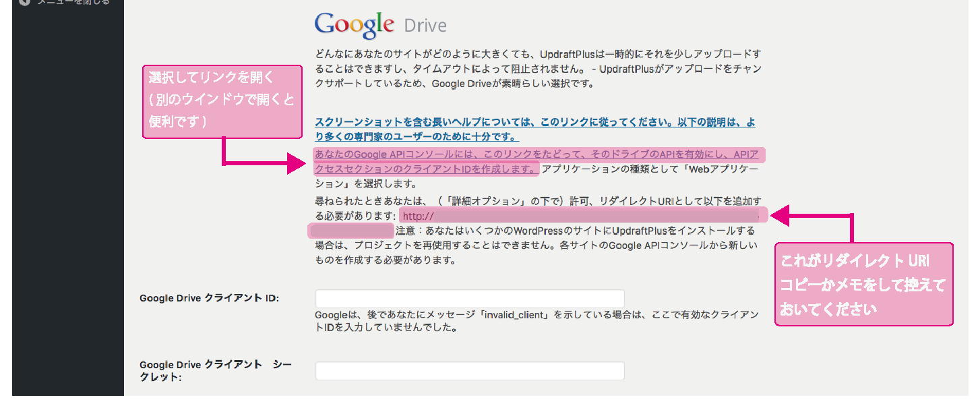Click the invalid_client note under client ID

(x=537, y=322)
